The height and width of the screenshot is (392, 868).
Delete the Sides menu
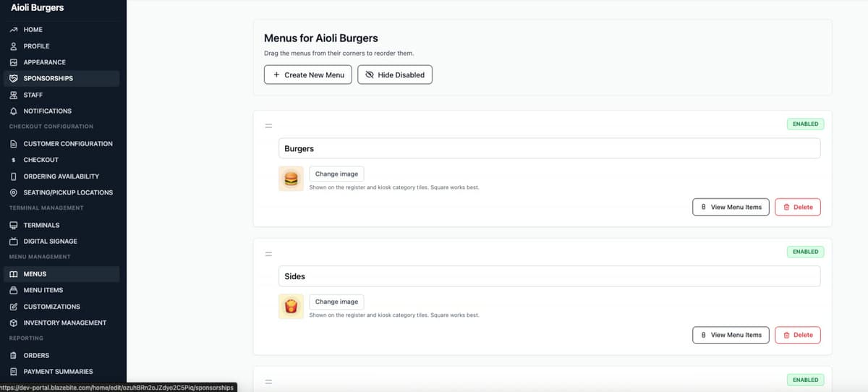[x=798, y=335]
